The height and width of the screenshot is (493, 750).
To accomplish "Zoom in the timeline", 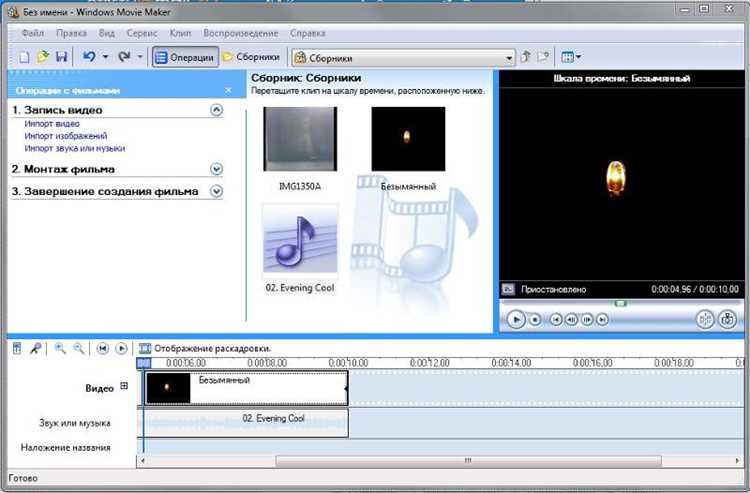I will click(x=60, y=348).
